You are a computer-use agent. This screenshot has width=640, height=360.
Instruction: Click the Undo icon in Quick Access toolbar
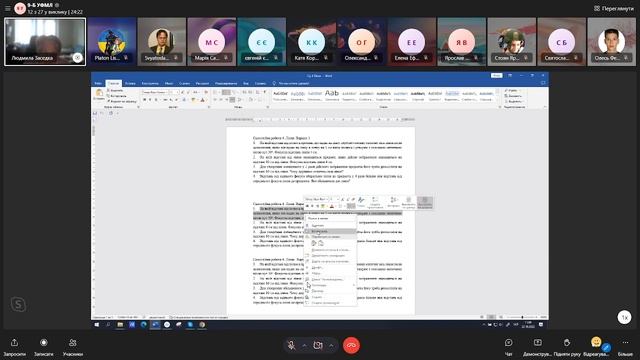pos(102,113)
